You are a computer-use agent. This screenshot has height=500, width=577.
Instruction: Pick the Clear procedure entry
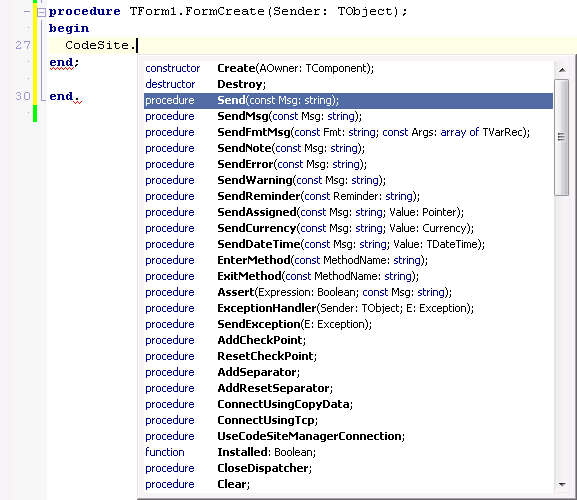348,484
